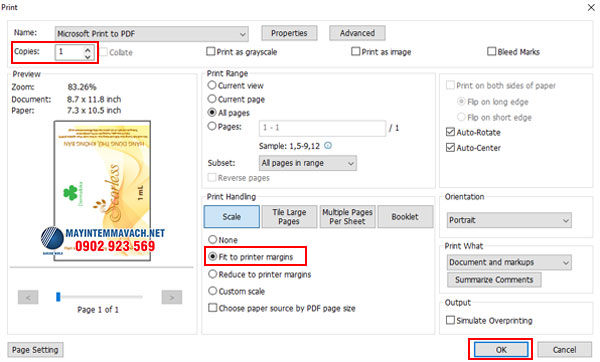
Task: Click the 7.3 x 10.5 inch paper size
Action: (x=94, y=111)
